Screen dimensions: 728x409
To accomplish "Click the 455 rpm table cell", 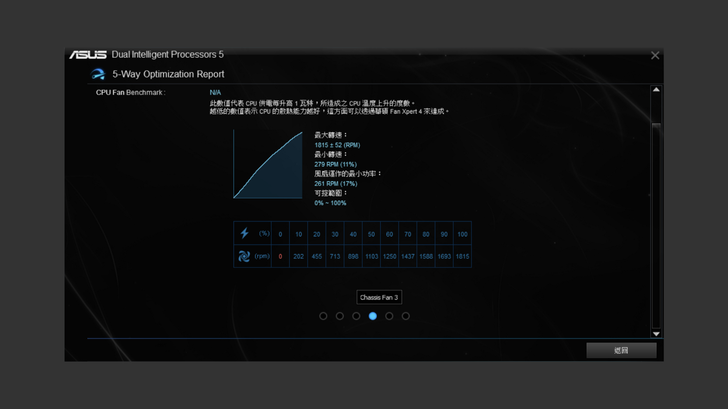I will pyautogui.click(x=317, y=256).
